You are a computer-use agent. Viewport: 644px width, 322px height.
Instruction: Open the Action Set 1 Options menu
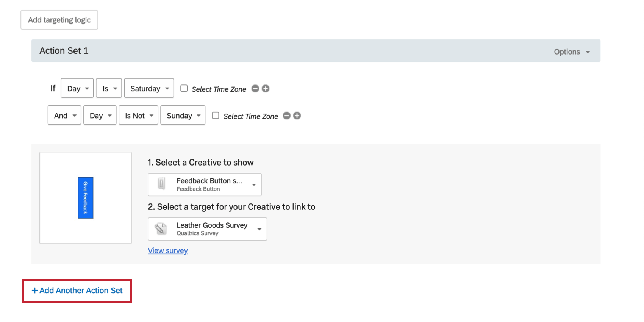tap(571, 52)
